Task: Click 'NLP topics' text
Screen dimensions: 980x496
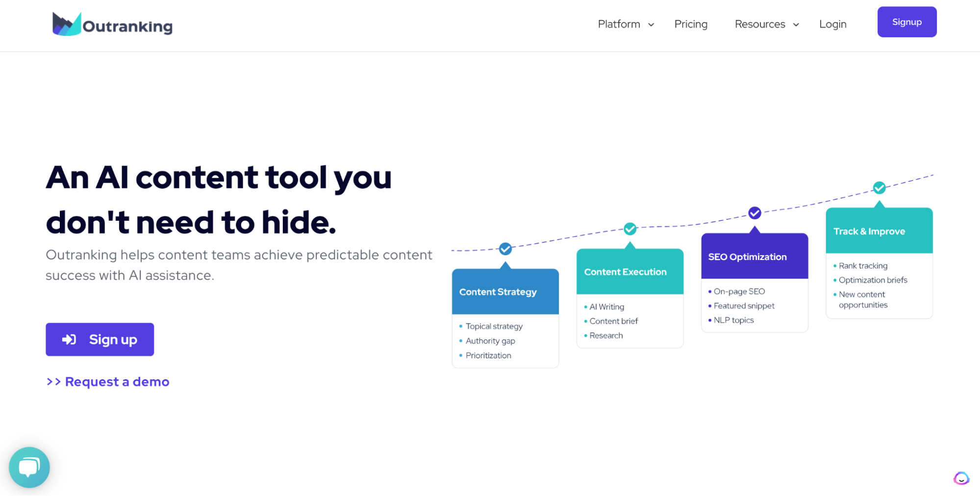Action: click(734, 320)
